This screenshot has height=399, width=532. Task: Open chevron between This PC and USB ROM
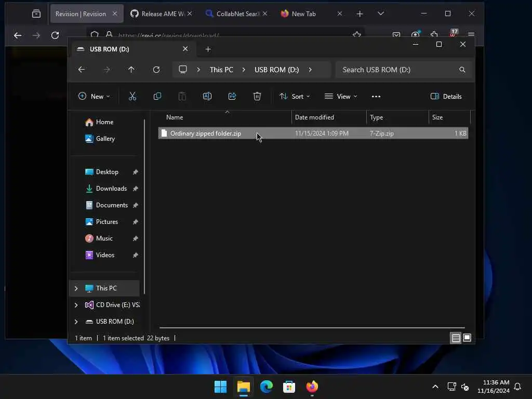tap(244, 70)
